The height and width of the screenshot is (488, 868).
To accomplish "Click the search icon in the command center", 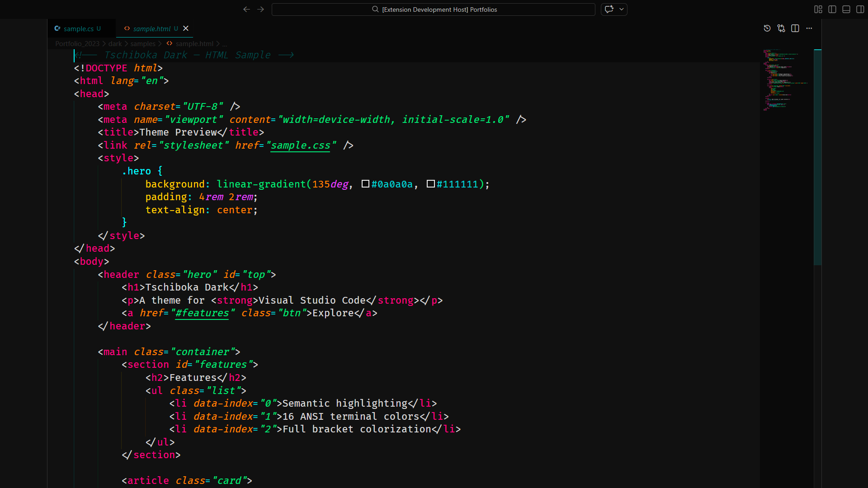I will [x=375, y=9].
